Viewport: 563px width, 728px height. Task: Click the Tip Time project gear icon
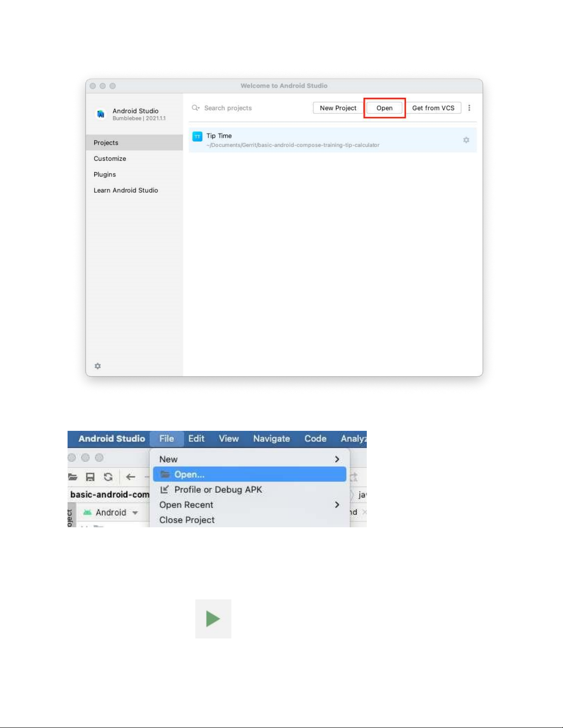point(466,140)
